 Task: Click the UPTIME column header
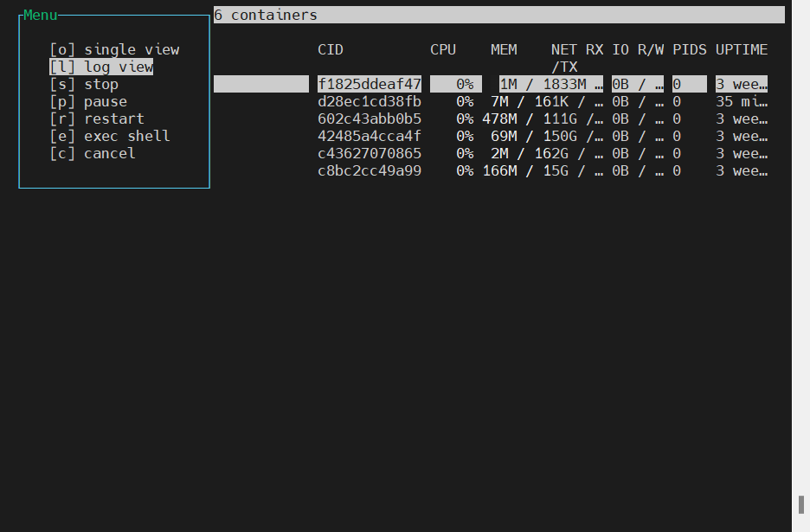742,50
